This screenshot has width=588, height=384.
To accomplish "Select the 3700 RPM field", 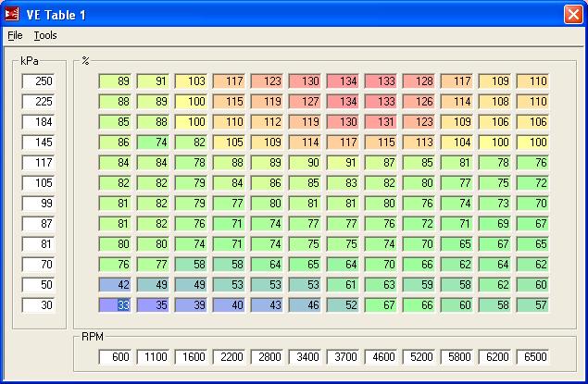I will [x=344, y=356].
